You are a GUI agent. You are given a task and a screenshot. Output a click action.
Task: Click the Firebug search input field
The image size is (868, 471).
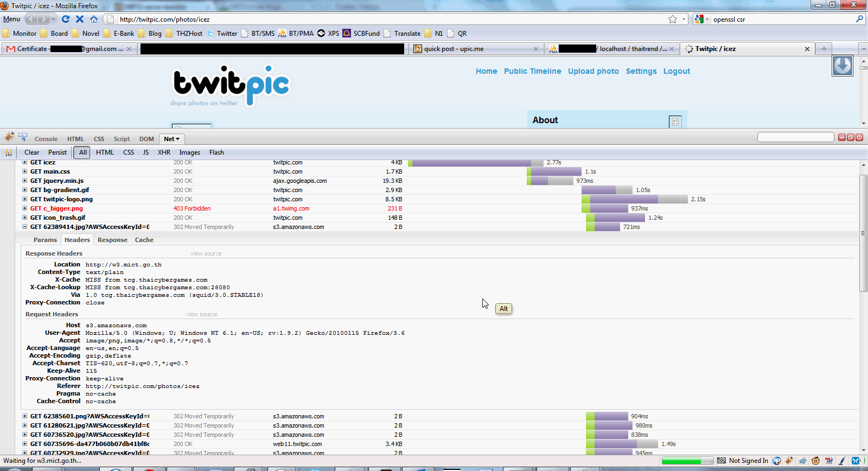795,137
